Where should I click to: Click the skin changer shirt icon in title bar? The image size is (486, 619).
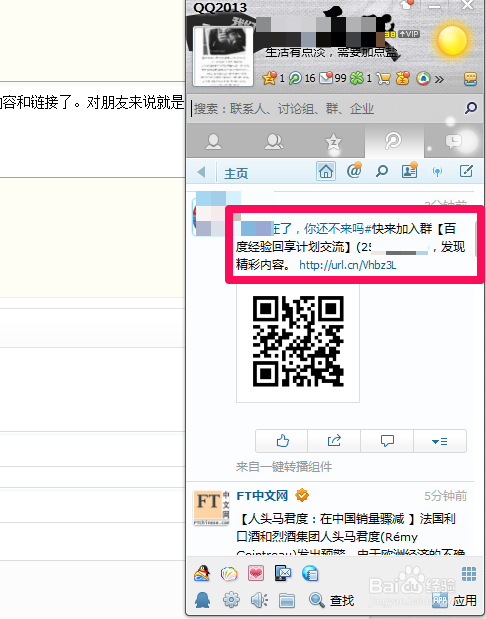pyautogui.click(x=407, y=4)
